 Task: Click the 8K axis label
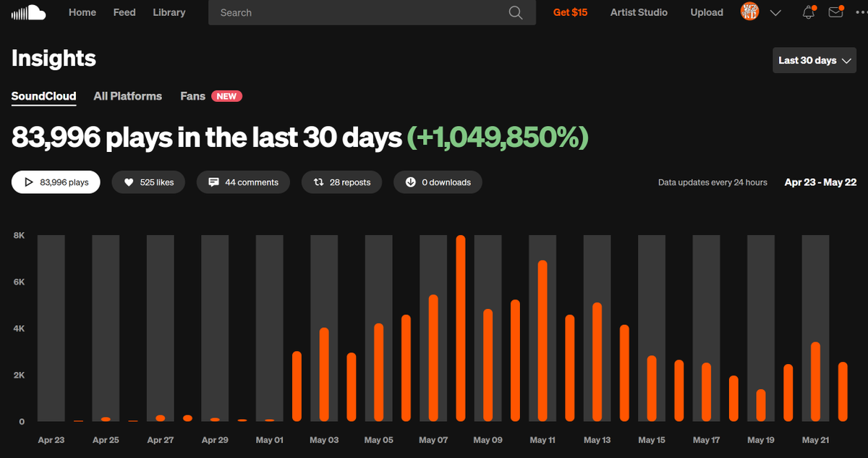pos(20,236)
